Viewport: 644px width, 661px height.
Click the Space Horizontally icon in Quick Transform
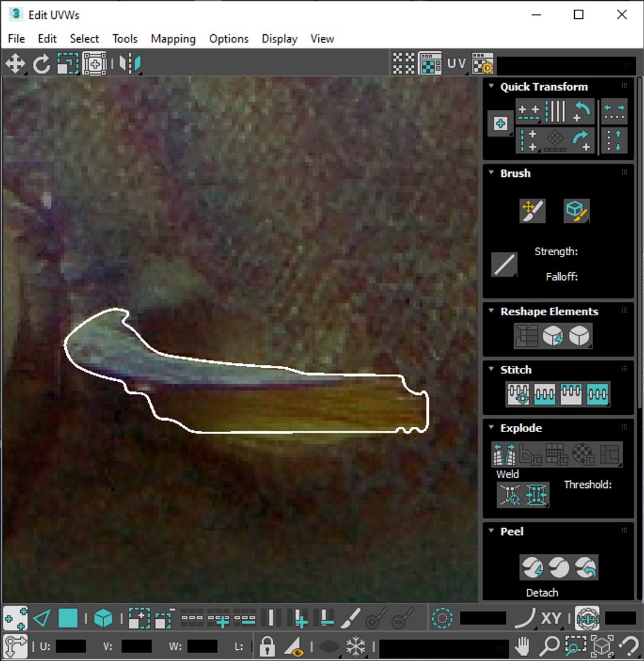coord(614,112)
